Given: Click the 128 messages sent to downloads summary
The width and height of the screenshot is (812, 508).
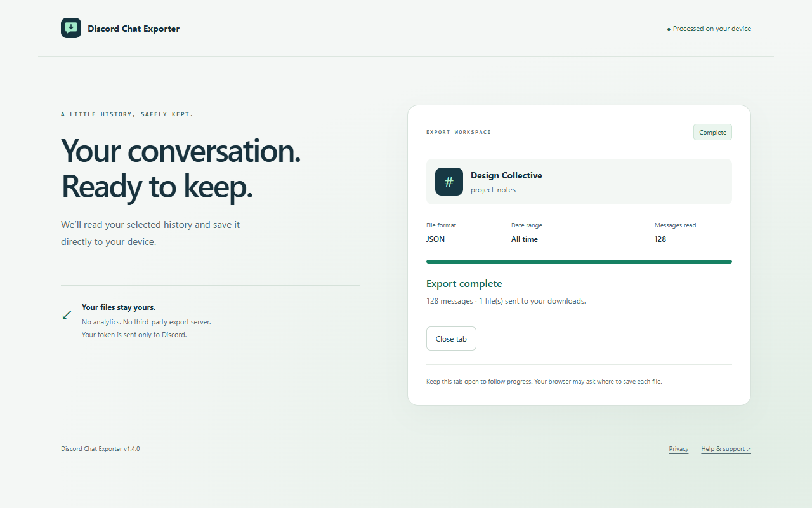Looking at the screenshot, I should tap(506, 301).
